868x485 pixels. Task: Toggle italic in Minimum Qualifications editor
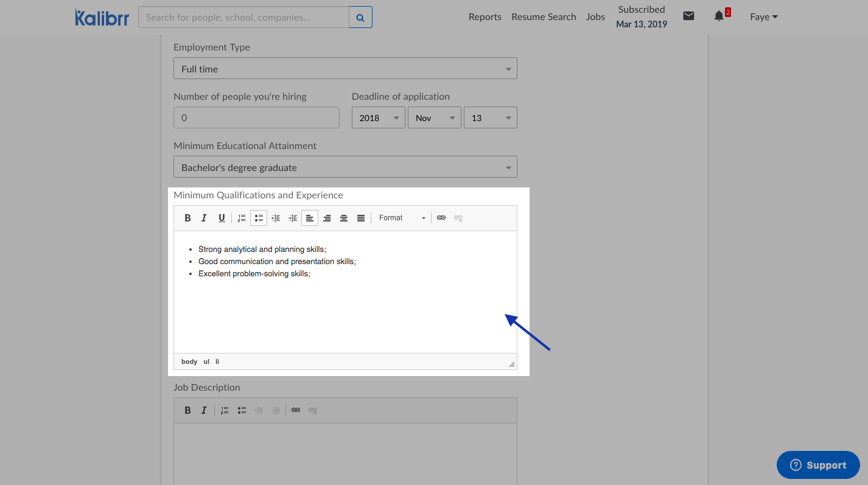pyautogui.click(x=205, y=218)
